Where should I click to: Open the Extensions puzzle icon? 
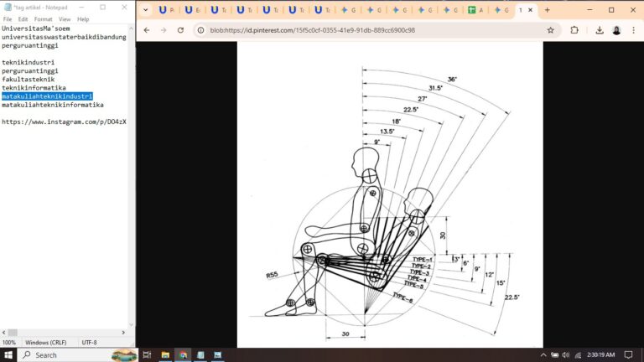pyautogui.click(x=574, y=30)
